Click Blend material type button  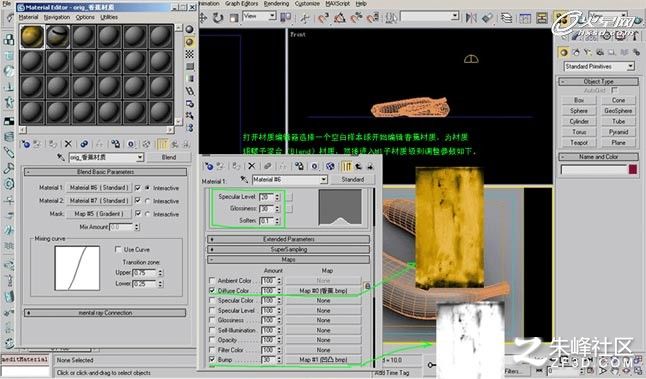169,157
